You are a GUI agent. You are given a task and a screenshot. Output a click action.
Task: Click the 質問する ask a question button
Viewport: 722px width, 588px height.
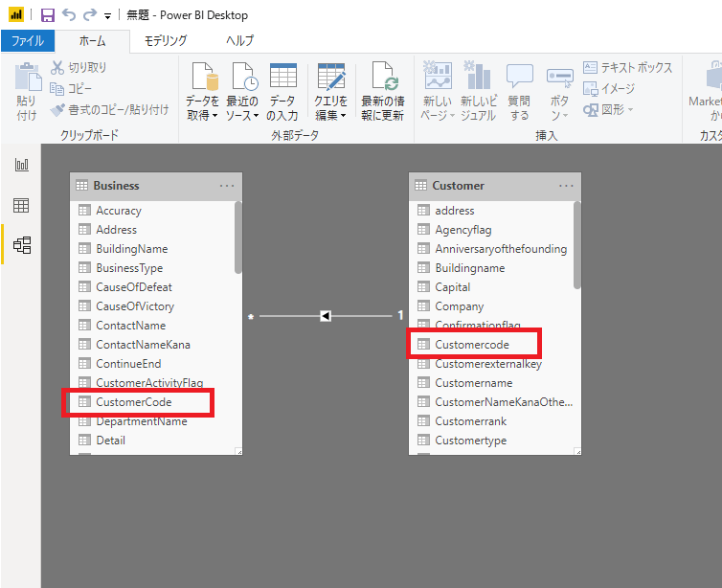(519, 92)
